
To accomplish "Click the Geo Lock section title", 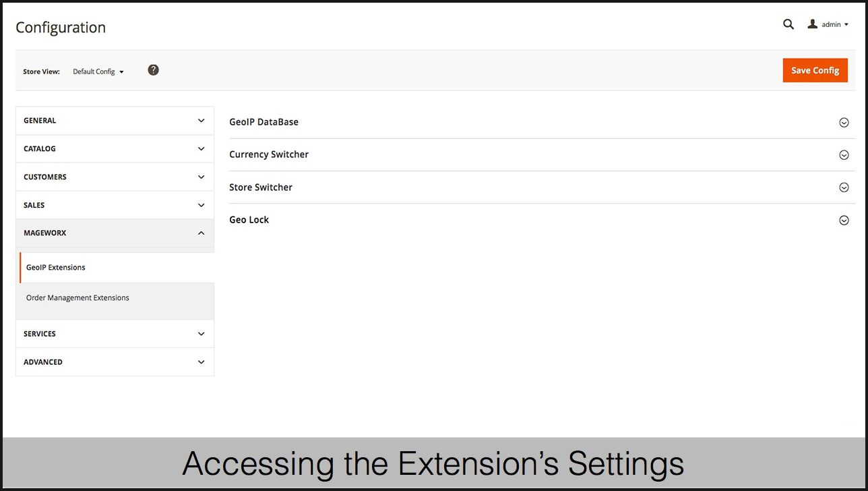I will [249, 220].
